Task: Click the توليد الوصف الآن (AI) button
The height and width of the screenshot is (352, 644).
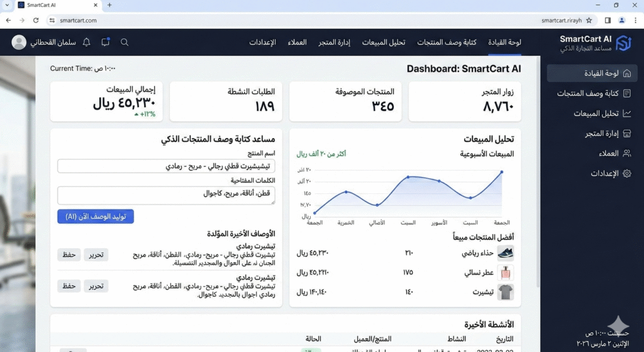Action: pos(96,216)
